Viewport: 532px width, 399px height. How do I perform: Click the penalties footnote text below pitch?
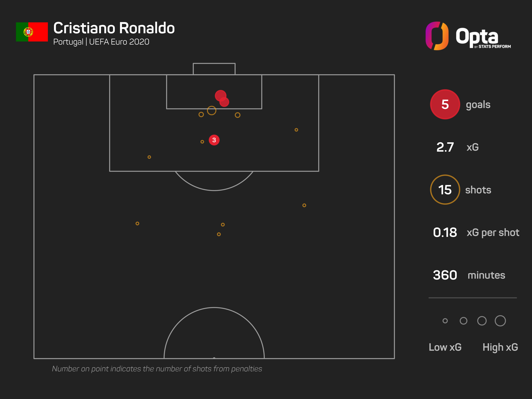pyautogui.click(x=157, y=369)
